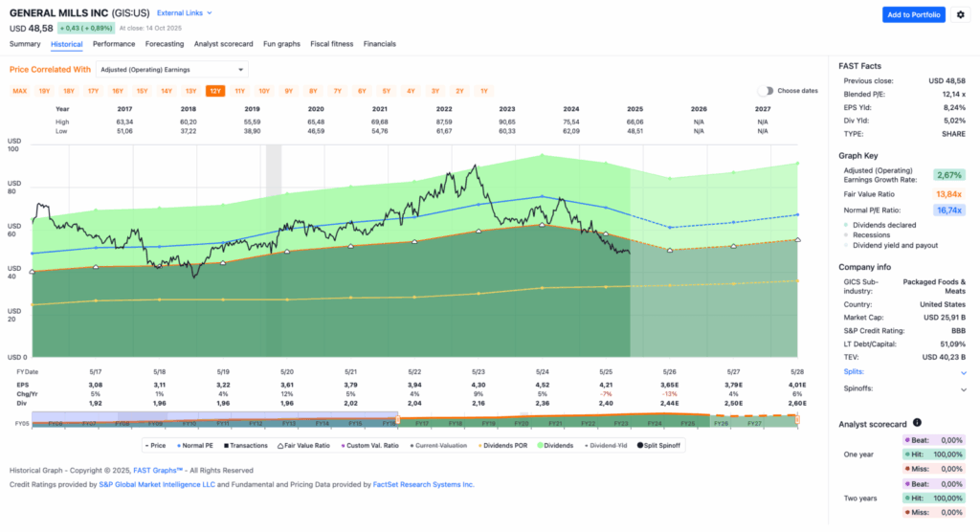Switch to the Forecasting tab
This screenshot has width=980, height=532.
[x=165, y=44]
